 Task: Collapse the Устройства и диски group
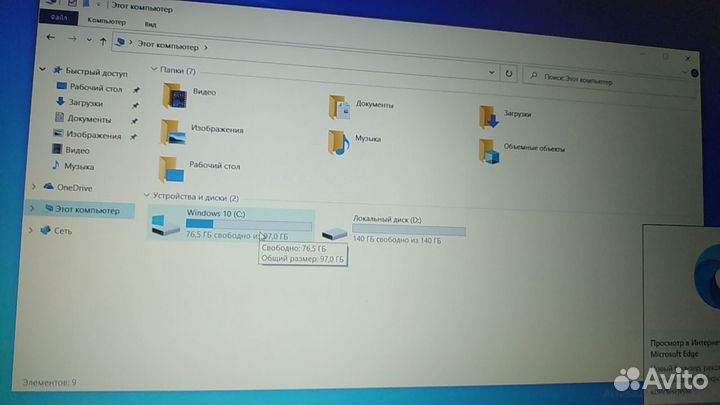pyautogui.click(x=147, y=195)
